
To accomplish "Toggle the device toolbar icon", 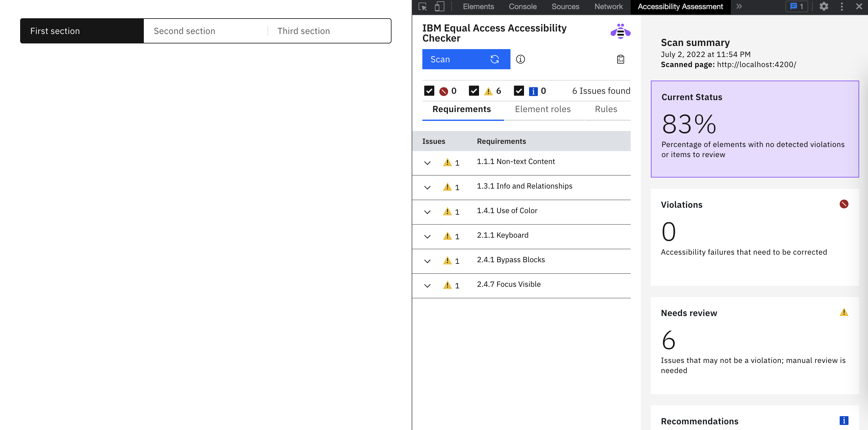I will click(x=439, y=6).
